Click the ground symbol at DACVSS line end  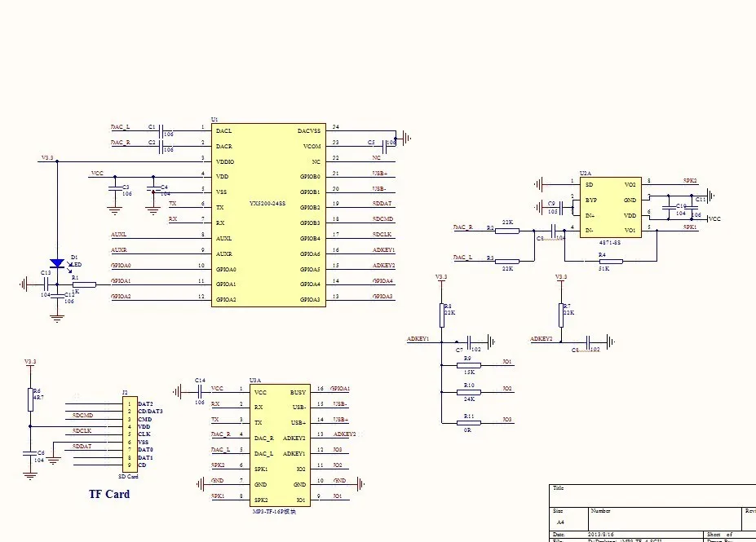click(x=406, y=139)
